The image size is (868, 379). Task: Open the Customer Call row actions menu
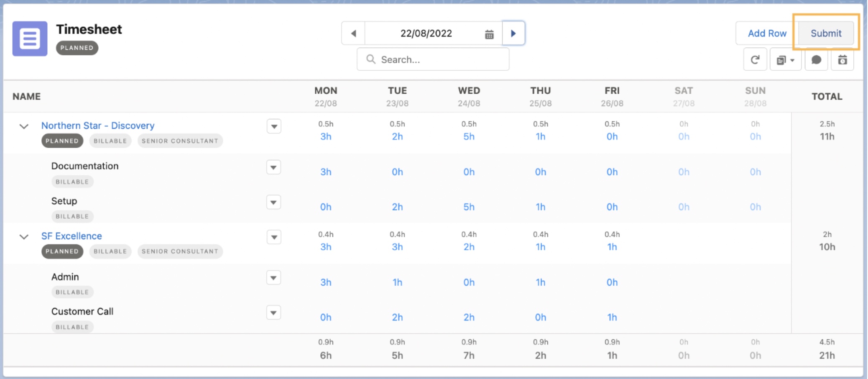pyautogui.click(x=273, y=312)
